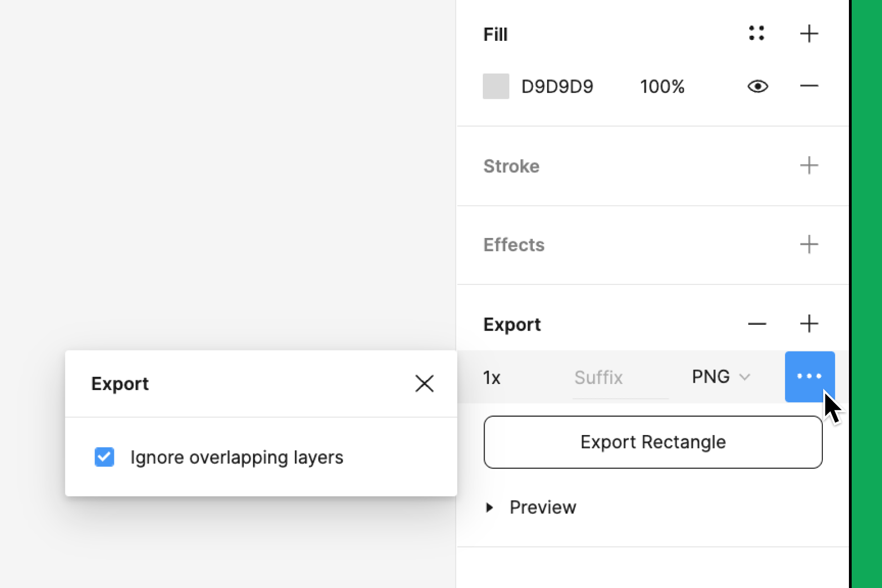Image resolution: width=882 pixels, height=588 pixels.
Task: Add an effect with the plus icon
Action: pyautogui.click(x=809, y=245)
